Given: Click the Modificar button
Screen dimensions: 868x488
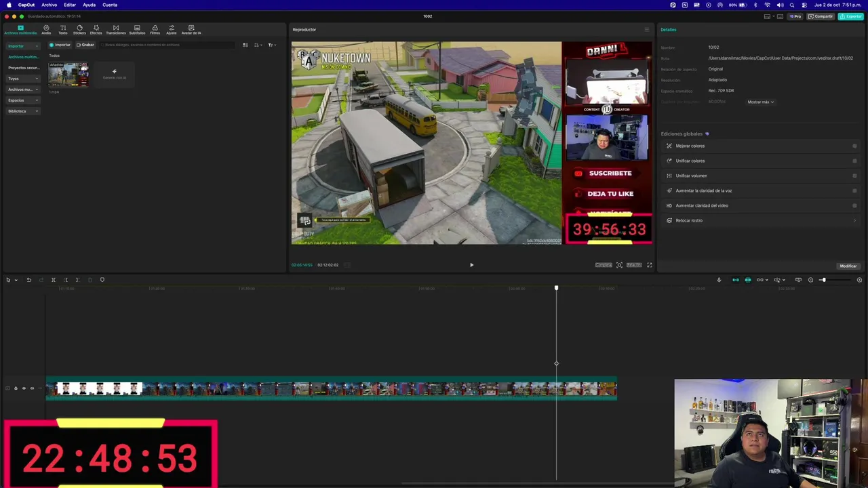Looking at the screenshot, I should pos(848,266).
